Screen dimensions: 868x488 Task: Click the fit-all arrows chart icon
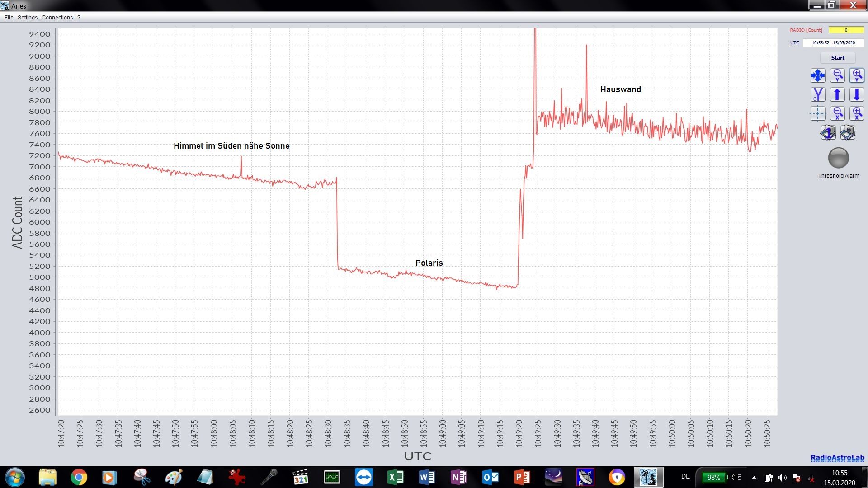point(818,75)
